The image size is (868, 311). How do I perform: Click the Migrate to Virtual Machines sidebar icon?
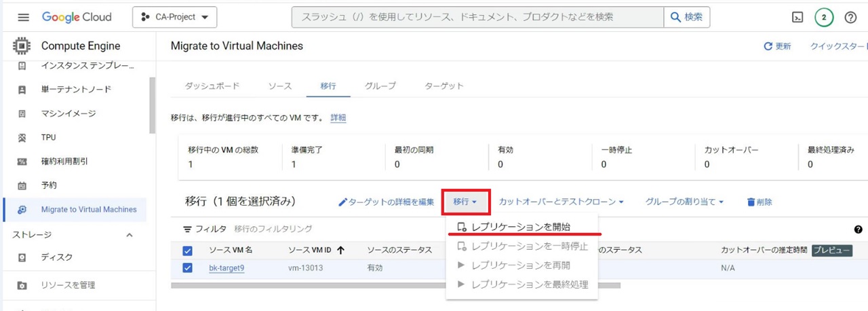tap(22, 210)
